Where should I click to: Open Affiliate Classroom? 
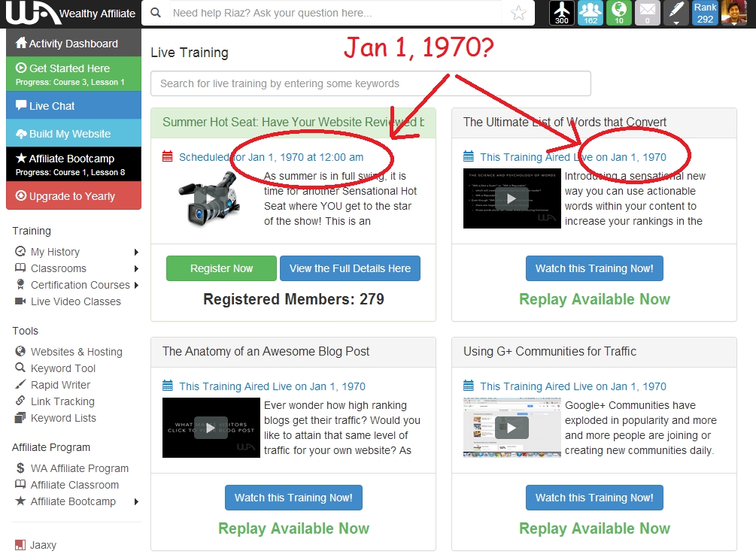pos(74,486)
